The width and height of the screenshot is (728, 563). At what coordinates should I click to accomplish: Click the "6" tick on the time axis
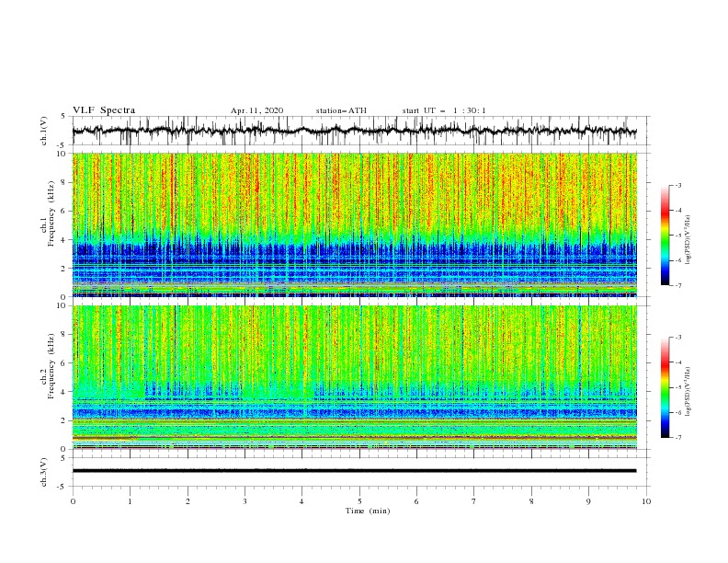[417, 501]
